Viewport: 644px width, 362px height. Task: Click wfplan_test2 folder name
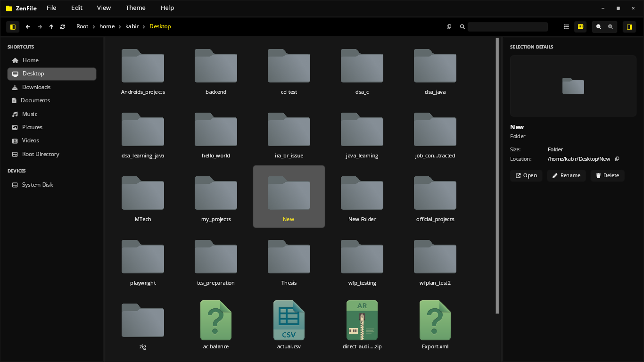[435, 283]
